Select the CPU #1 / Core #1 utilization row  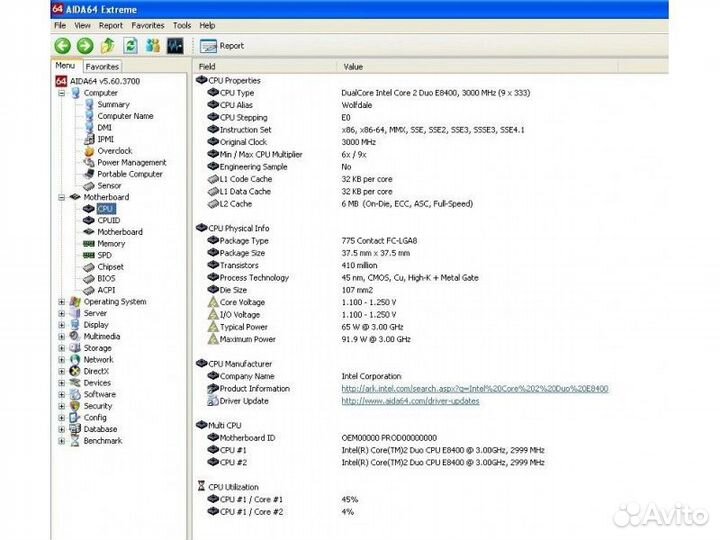pyautogui.click(x=282, y=500)
